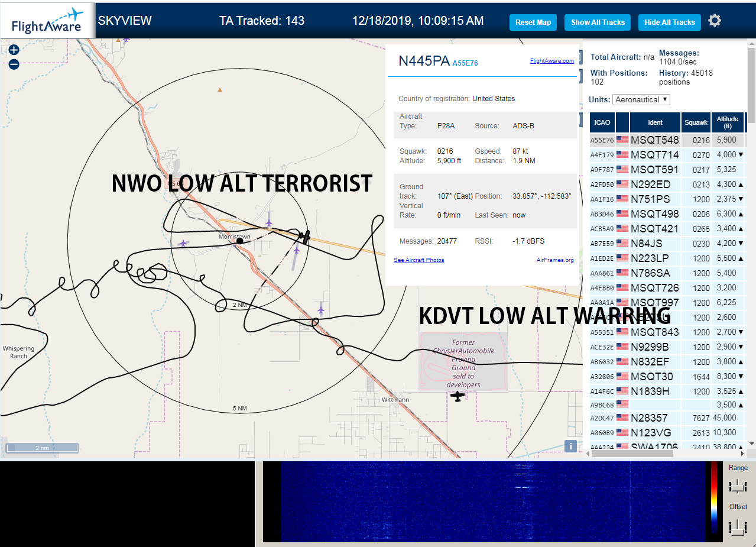Click the US flag in A9BC68 row

point(622,404)
